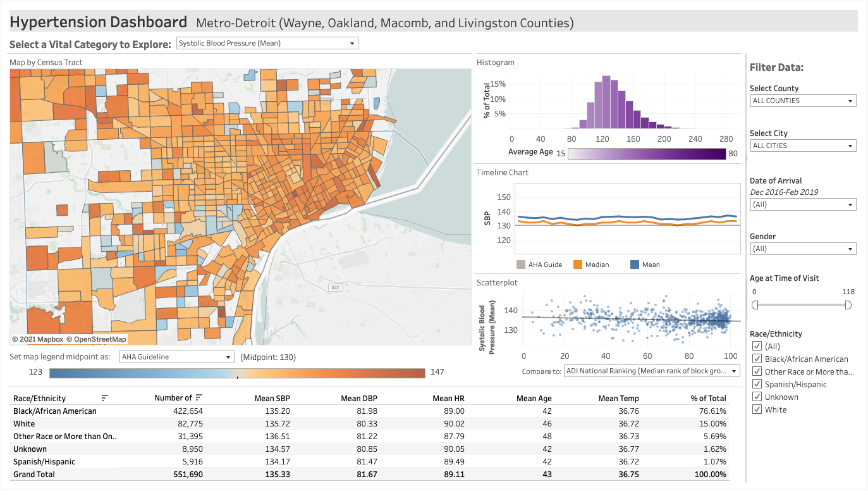The width and height of the screenshot is (868, 491).
Task: Click the left handle of Age slider
Action: pos(755,305)
